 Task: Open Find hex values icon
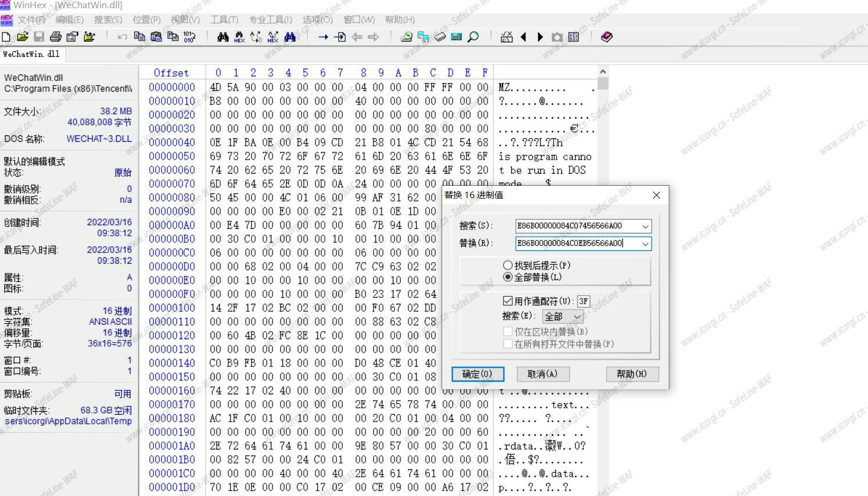[x=239, y=37]
